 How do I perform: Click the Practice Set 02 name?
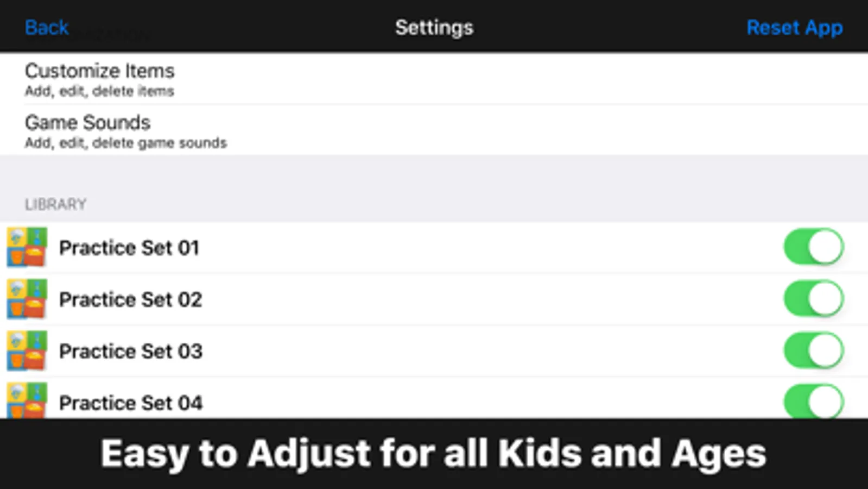[130, 299]
